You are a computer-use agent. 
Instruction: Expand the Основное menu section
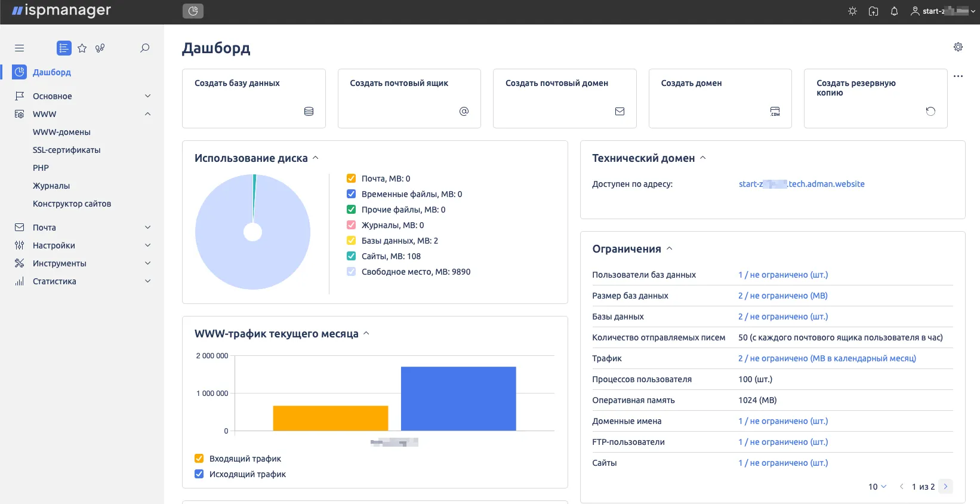point(148,96)
